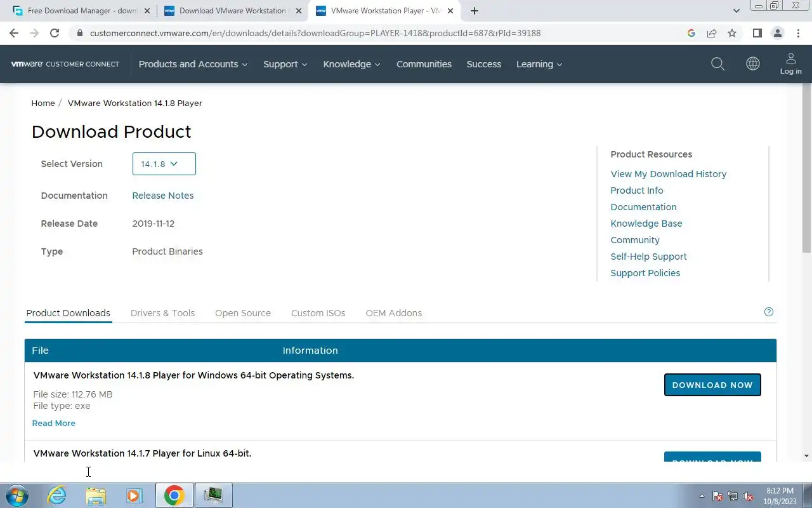
Task: Open the Community resource link
Action: (x=635, y=240)
